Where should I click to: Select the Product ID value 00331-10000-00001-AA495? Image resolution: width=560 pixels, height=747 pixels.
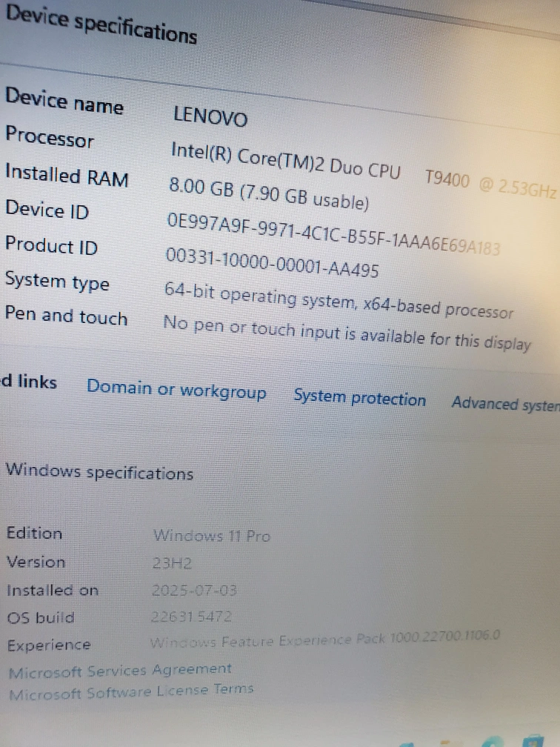tap(272, 263)
